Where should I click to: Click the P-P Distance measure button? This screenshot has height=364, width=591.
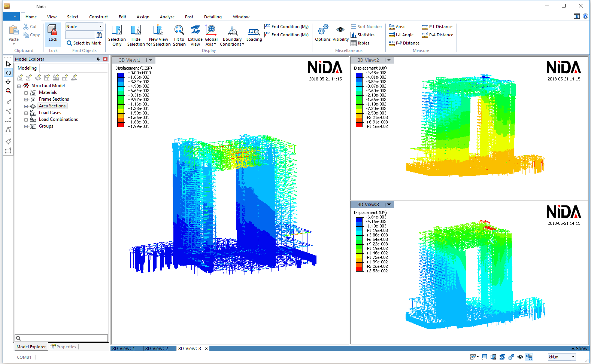[x=404, y=43]
